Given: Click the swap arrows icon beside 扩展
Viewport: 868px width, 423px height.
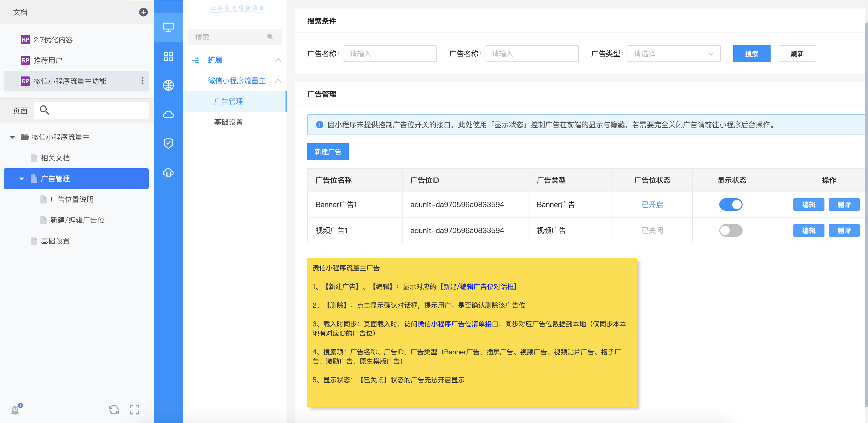Looking at the screenshot, I should point(195,60).
